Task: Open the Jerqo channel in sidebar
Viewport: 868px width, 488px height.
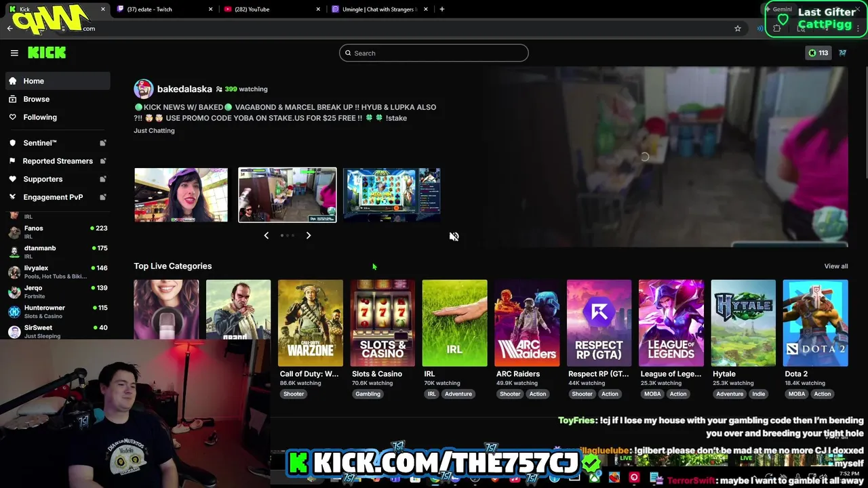Action: coord(58,291)
